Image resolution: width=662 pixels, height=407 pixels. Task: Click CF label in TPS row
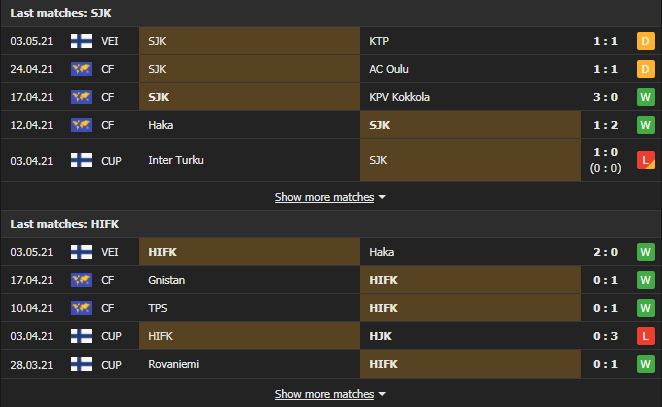click(107, 308)
